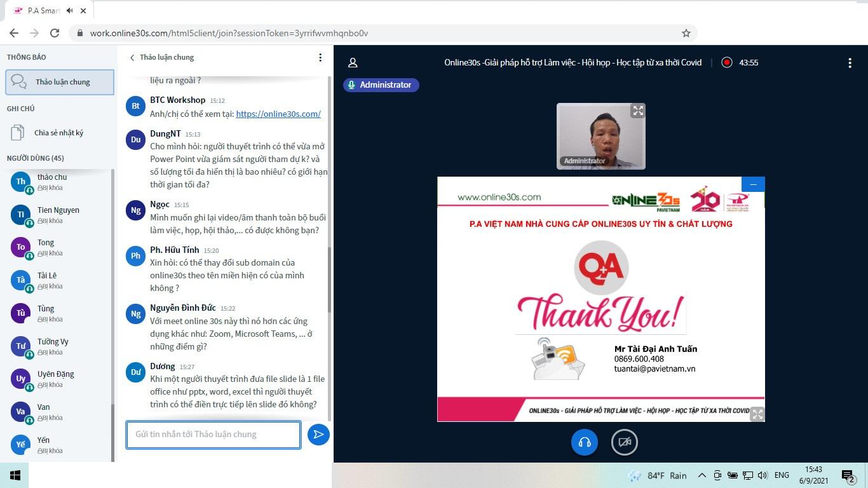Expand the Administrator webcam to fullscreen

click(638, 111)
